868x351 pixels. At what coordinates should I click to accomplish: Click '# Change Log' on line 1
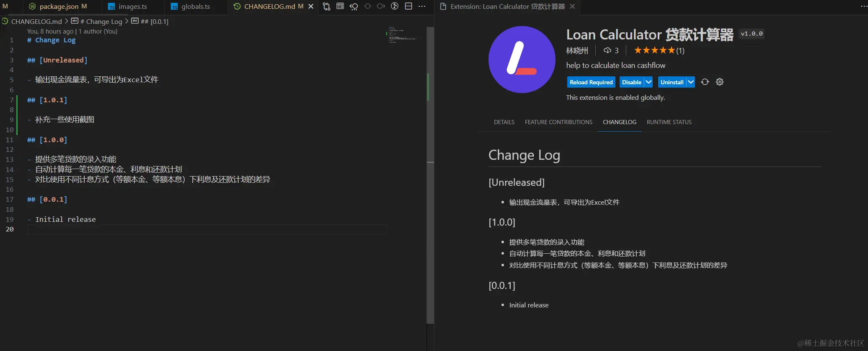pos(52,40)
